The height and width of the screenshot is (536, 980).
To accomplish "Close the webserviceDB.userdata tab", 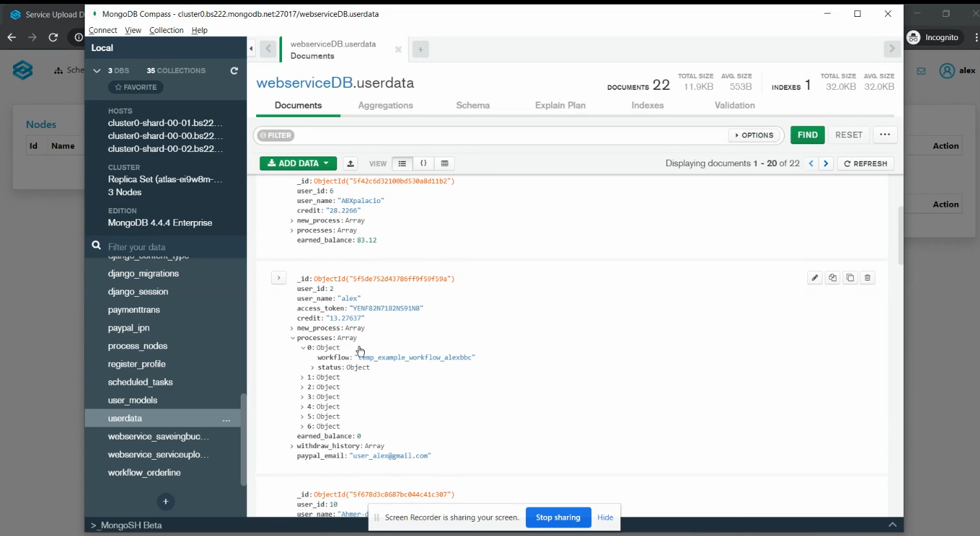I will [398, 49].
